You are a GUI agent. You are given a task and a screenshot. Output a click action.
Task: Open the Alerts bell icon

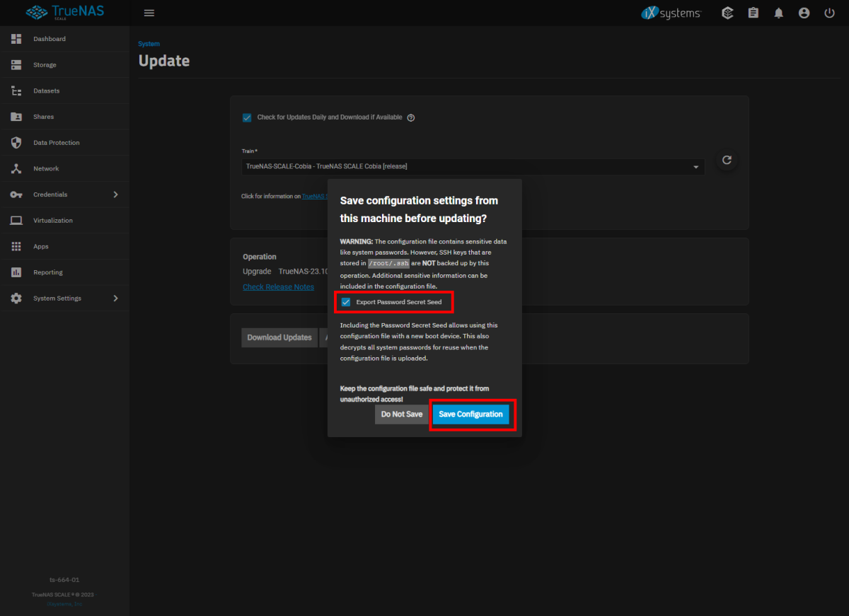(778, 13)
